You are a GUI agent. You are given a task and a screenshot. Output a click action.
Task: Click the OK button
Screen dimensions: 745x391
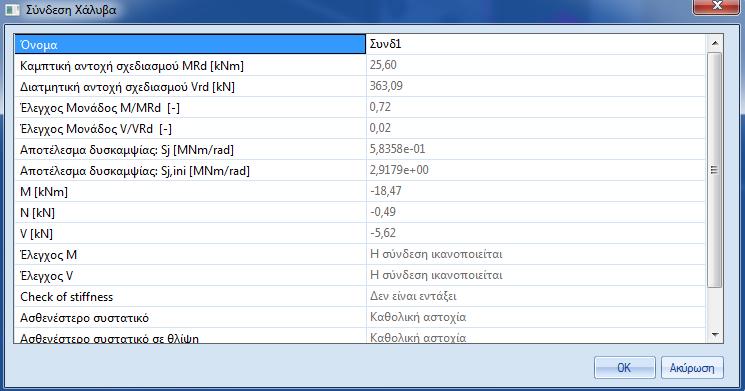[624, 368]
